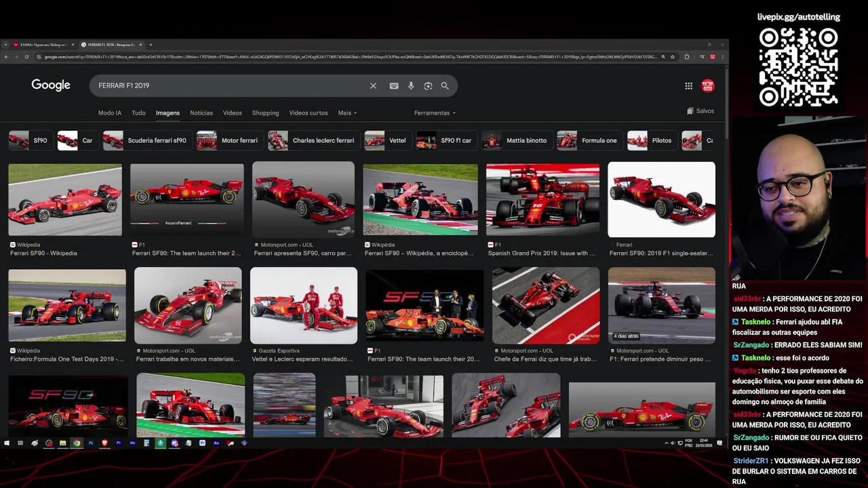Image resolution: width=868 pixels, height=488 pixels.
Task: Open Spanish Grand Prix: Issue with image
Action: tap(542, 200)
